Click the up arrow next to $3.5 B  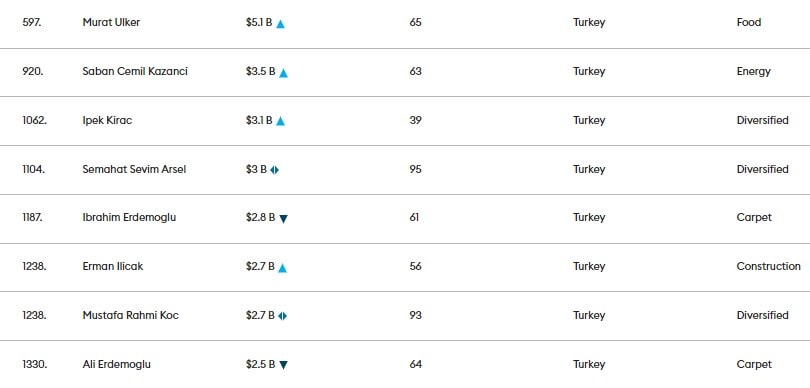point(283,73)
